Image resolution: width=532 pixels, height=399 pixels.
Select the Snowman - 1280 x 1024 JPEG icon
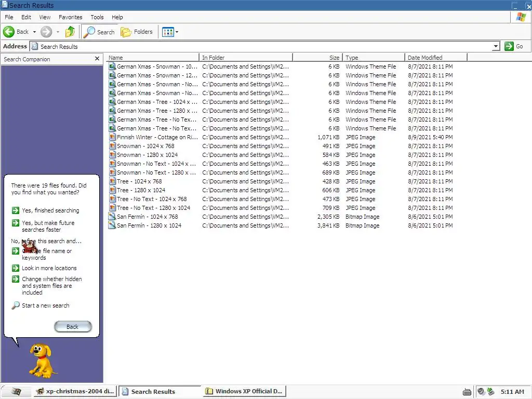coord(112,155)
